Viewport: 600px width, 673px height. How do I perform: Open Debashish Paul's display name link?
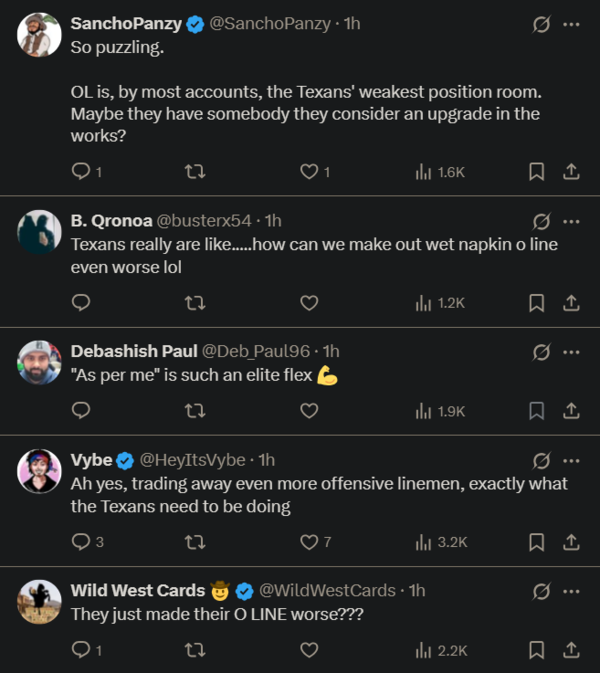pyautogui.click(x=134, y=351)
